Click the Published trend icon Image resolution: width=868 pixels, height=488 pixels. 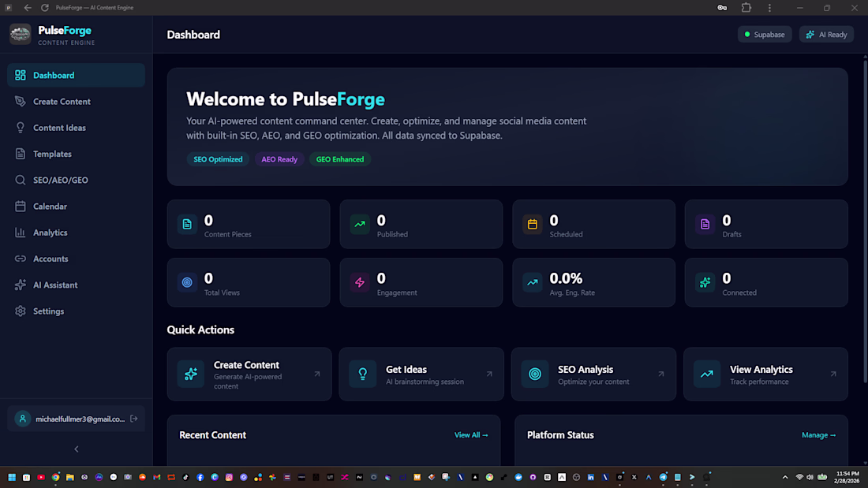(360, 224)
